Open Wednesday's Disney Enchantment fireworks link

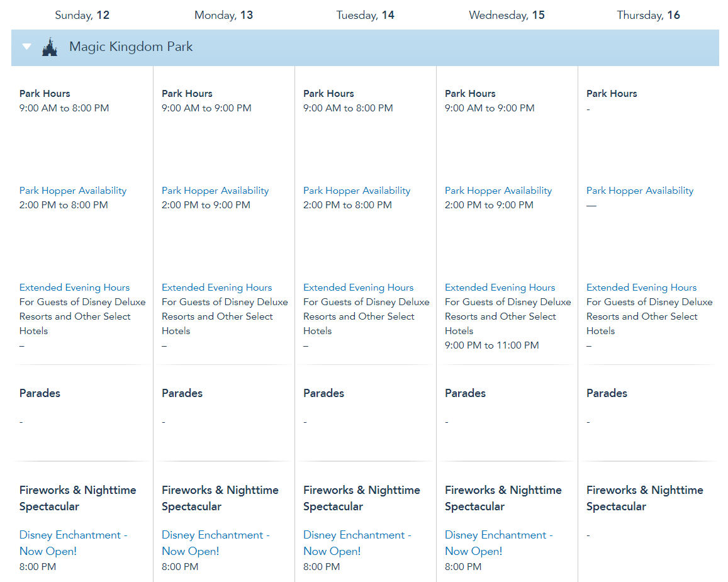point(498,542)
